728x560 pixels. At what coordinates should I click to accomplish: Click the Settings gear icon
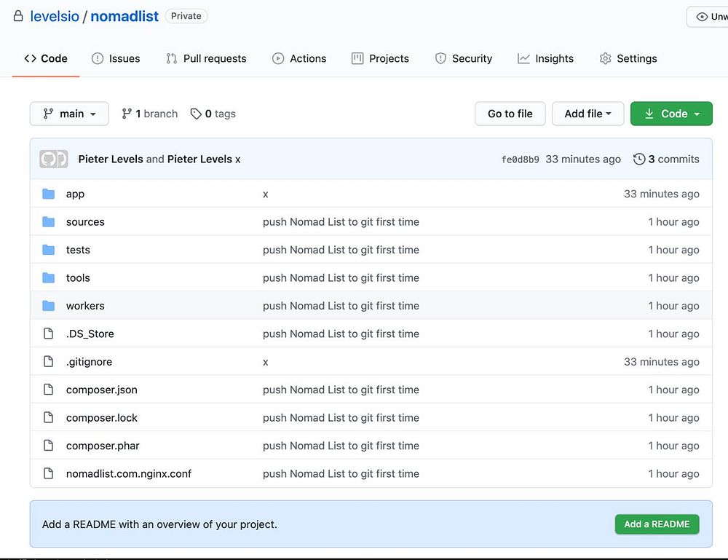pos(605,58)
